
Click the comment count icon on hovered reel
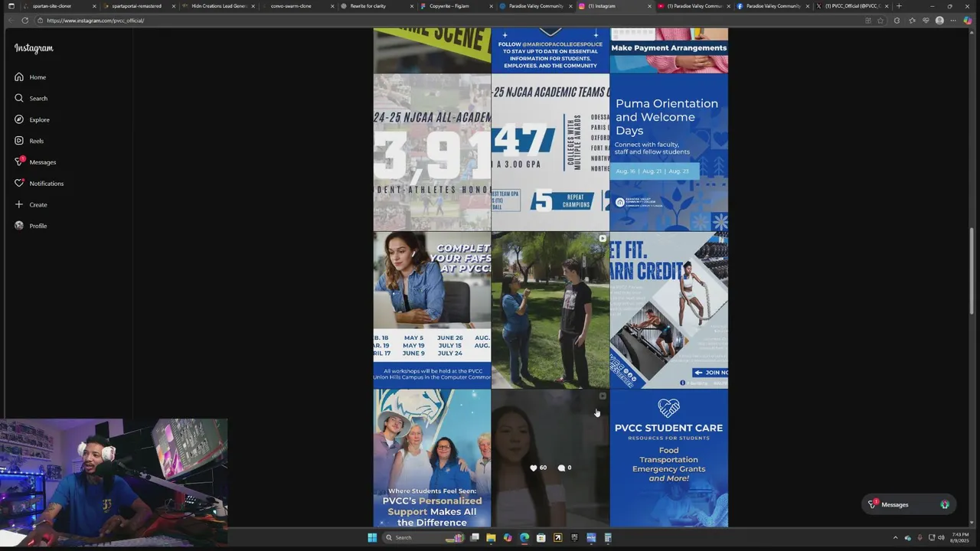click(x=561, y=468)
